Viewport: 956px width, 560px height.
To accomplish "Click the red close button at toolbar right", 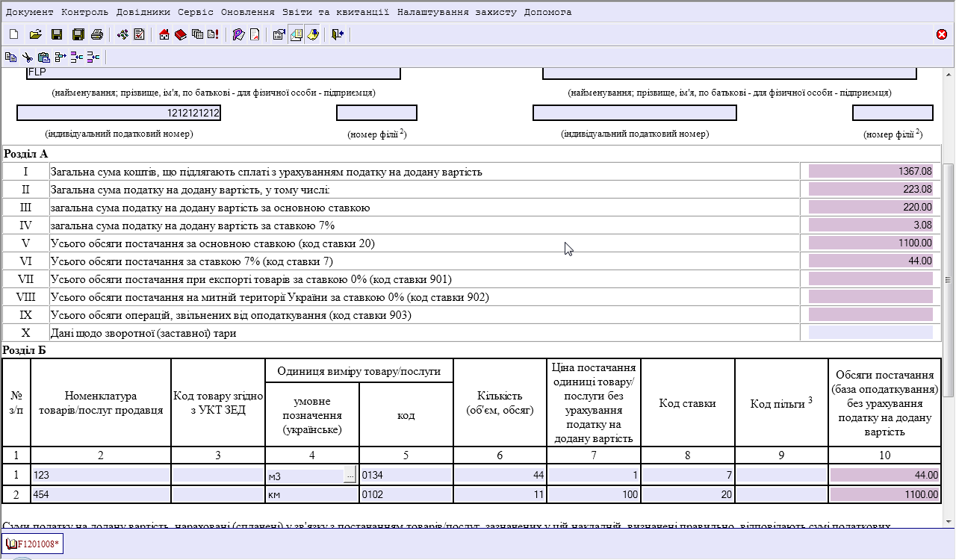I will [942, 34].
